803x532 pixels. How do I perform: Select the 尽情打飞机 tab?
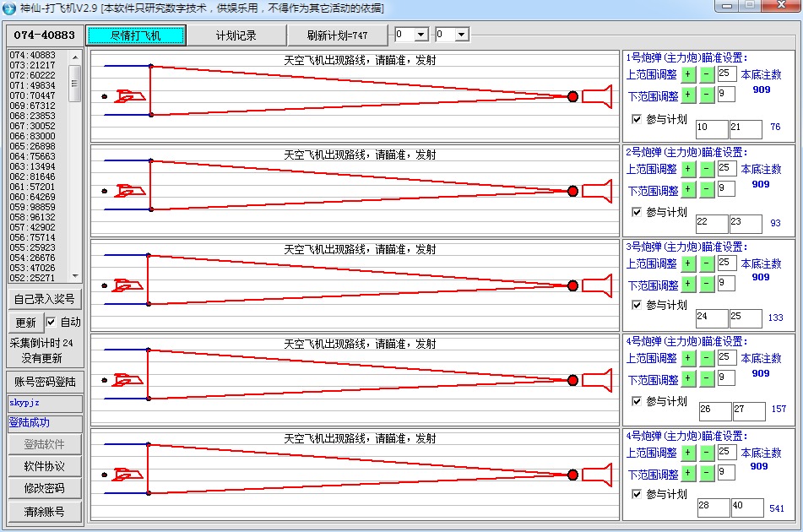point(135,35)
